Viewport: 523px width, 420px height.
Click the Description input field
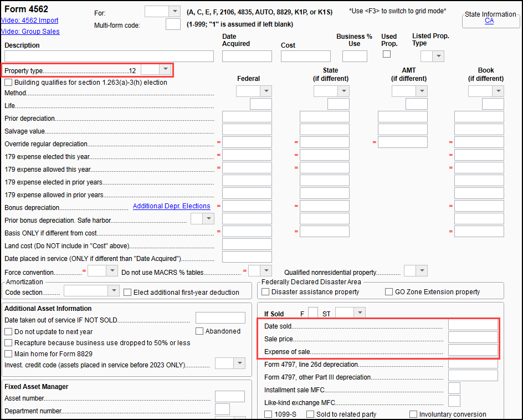(x=109, y=57)
